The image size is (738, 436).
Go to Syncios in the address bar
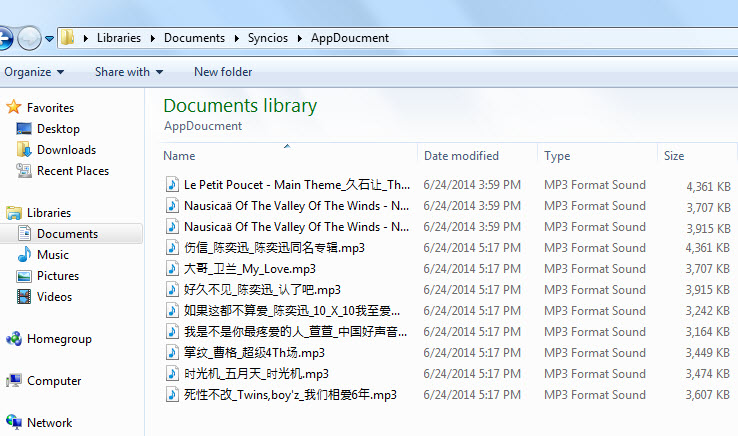click(x=267, y=38)
